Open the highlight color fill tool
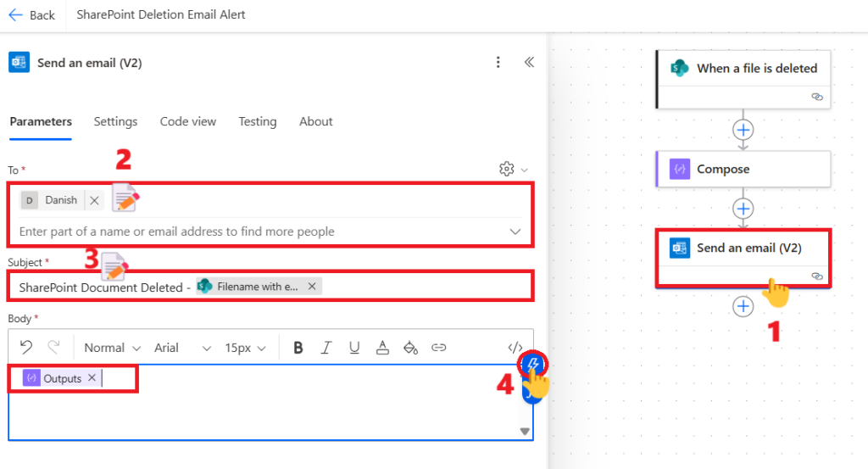 (x=410, y=347)
